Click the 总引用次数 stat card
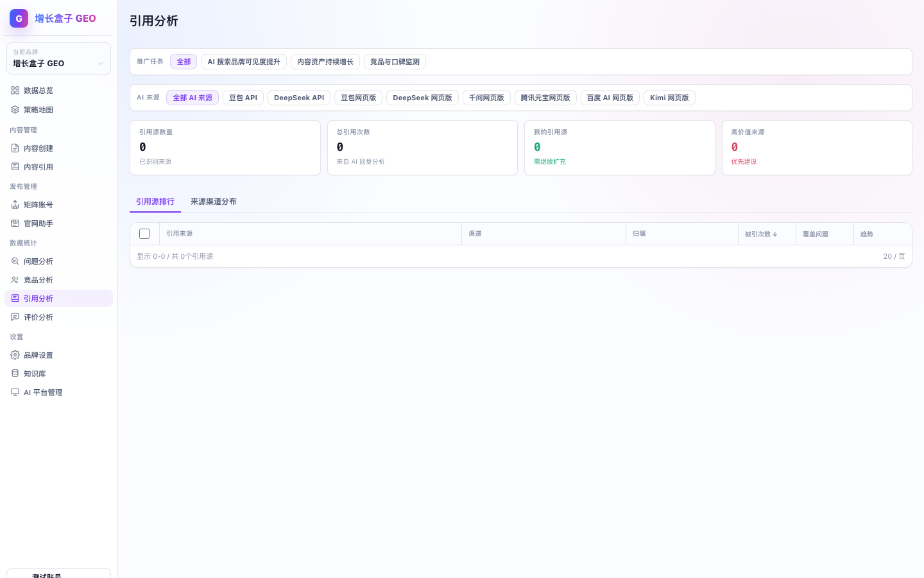Screen dimensions: 924x578 tap(422, 148)
